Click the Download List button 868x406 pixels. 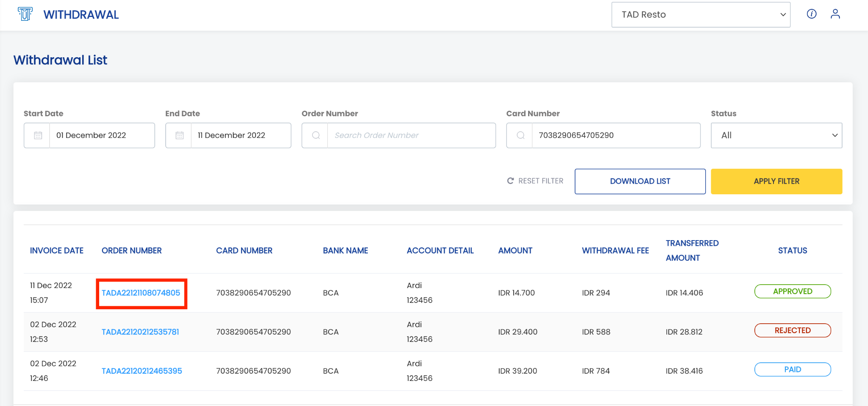click(640, 182)
